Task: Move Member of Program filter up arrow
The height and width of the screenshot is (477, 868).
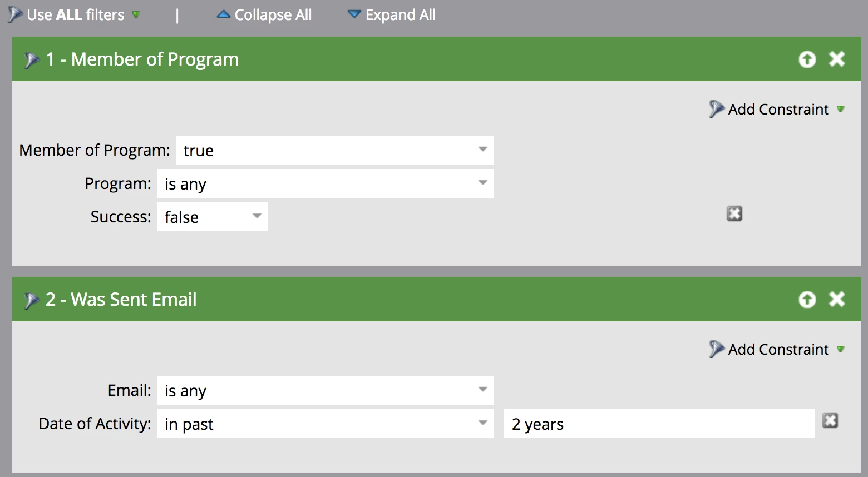Action: [x=807, y=59]
